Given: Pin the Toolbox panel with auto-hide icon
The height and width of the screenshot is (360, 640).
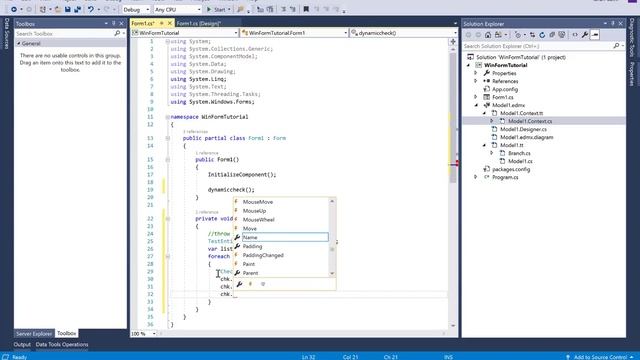Looking at the screenshot, I should pyautogui.click(x=114, y=24).
